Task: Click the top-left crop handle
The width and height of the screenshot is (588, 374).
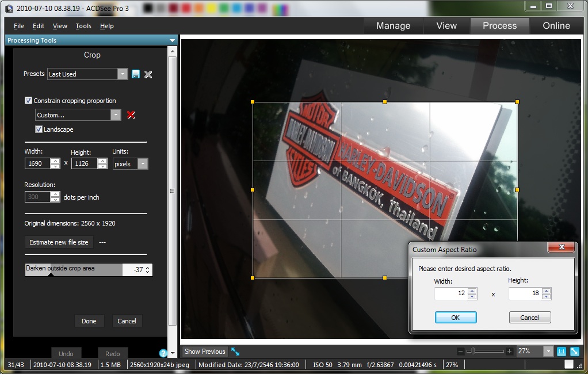Action: pyautogui.click(x=253, y=102)
